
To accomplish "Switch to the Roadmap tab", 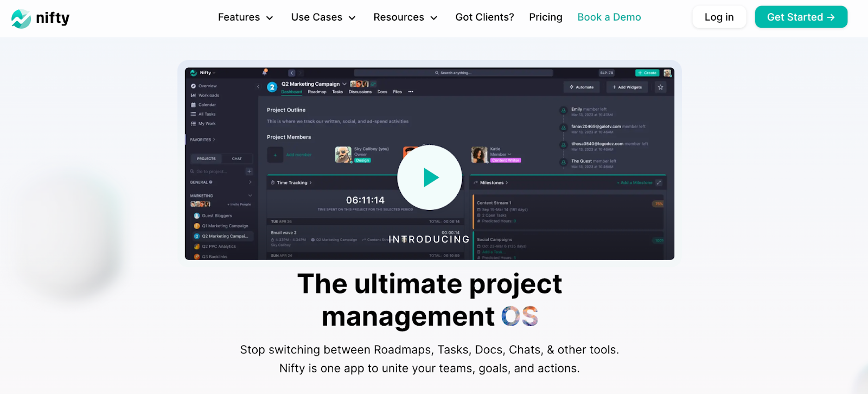I will pos(317,92).
